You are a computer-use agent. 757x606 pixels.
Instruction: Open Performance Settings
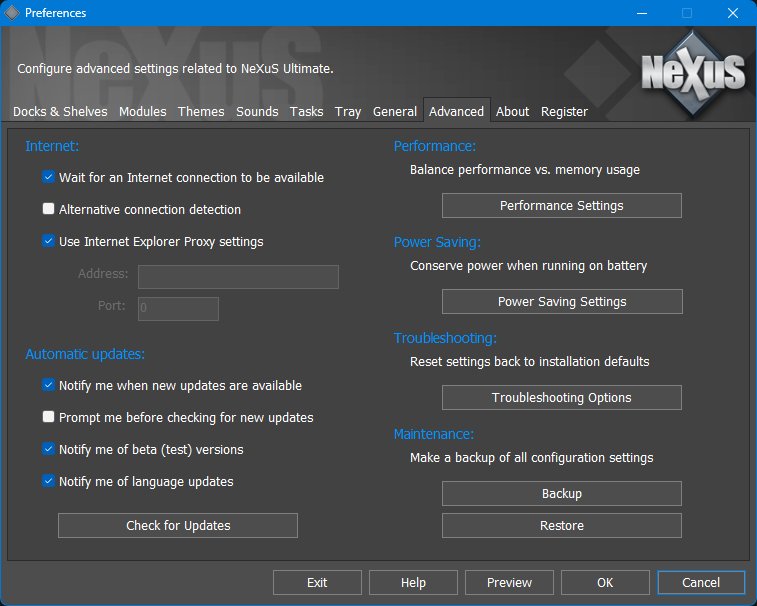point(561,206)
